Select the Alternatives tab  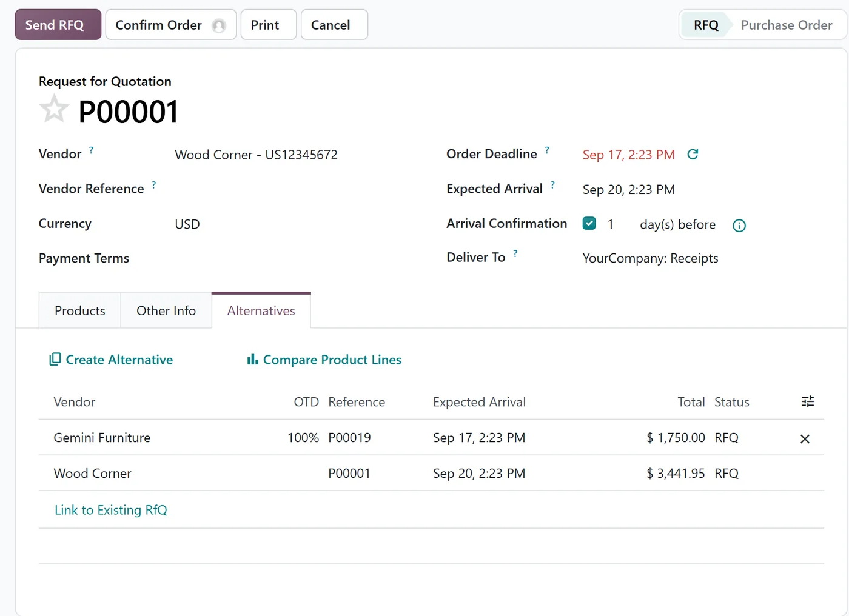pos(261,310)
